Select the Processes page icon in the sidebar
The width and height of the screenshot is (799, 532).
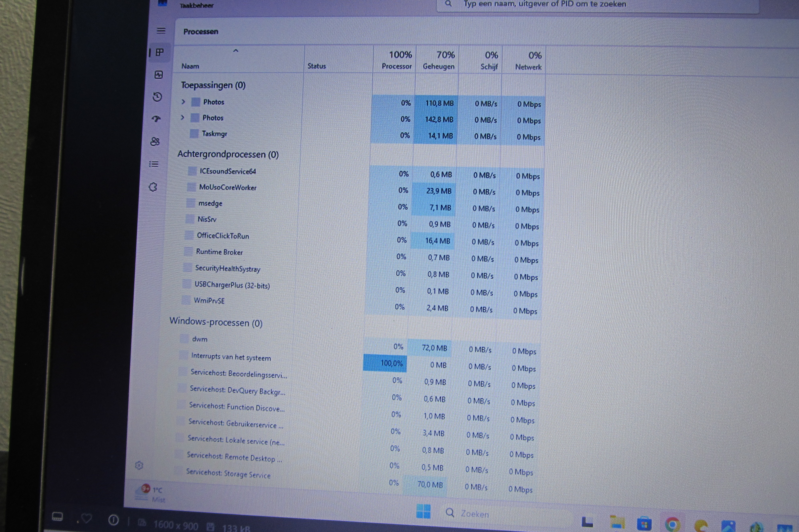(x=159, y=52)
